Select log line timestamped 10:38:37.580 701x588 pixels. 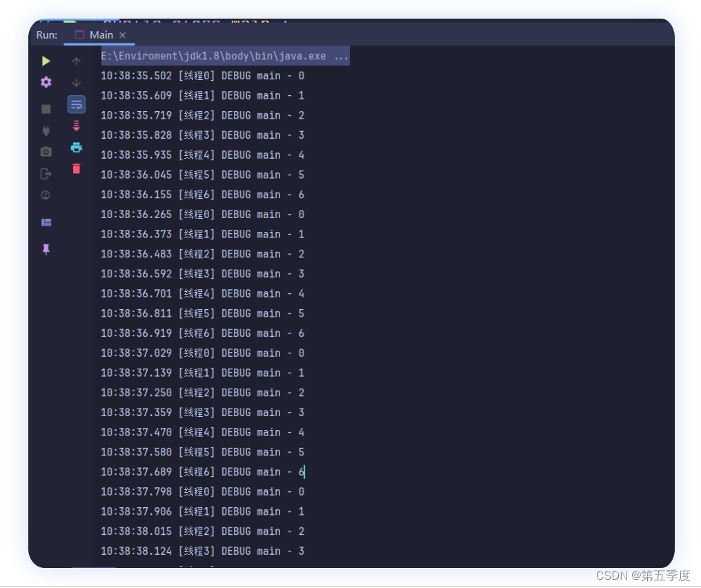[203, 452]
